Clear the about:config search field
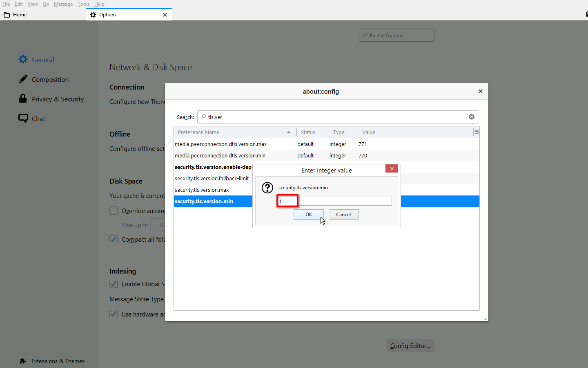 point(471,117)
